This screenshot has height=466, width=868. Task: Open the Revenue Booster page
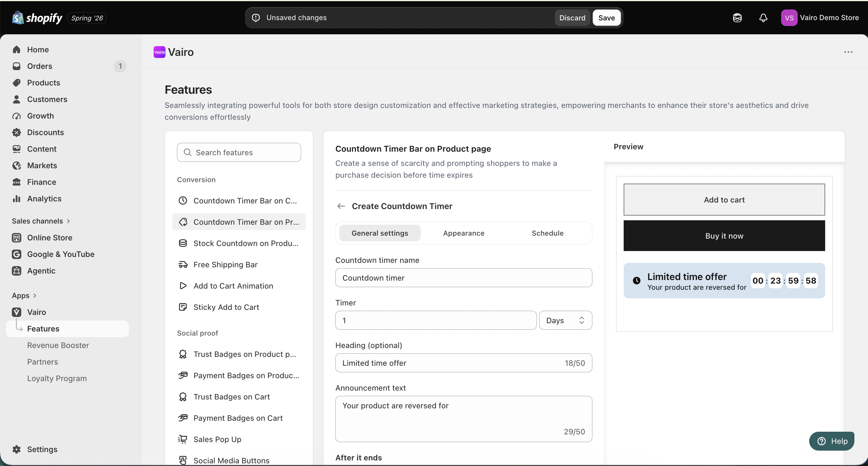58,345
